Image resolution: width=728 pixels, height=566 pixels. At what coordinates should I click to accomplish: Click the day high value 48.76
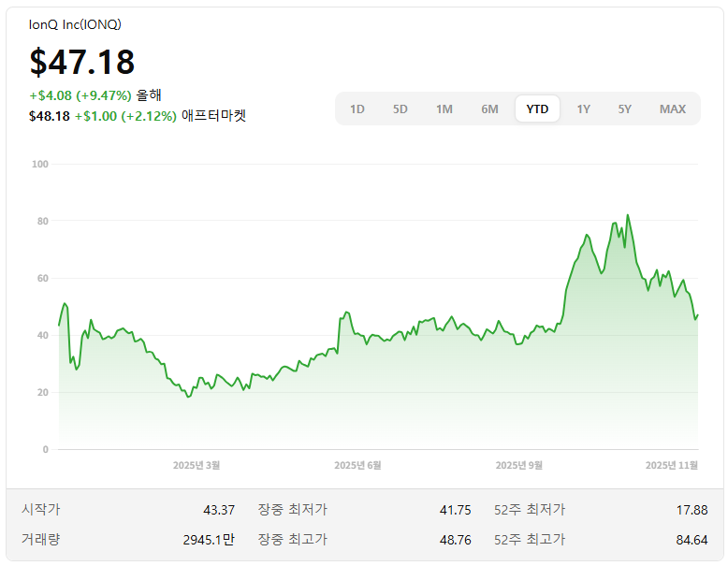coord(456,540)
